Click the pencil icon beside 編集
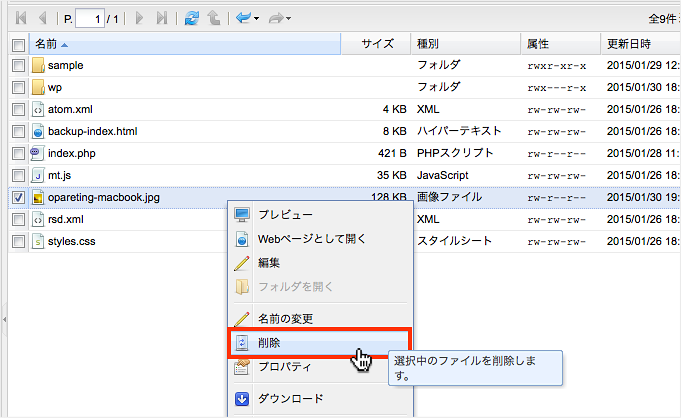Screen dimensions: 681x418 [241, 263]
